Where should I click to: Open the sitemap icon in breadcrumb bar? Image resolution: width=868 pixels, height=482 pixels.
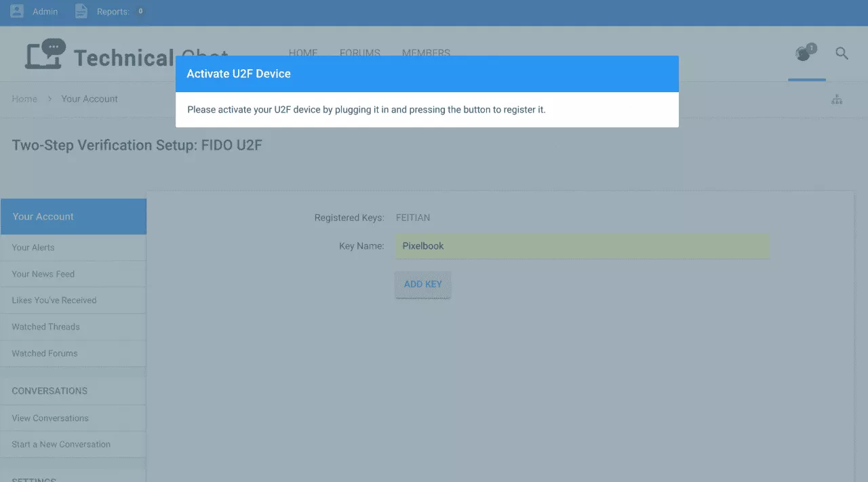click(x=837, y=100)
